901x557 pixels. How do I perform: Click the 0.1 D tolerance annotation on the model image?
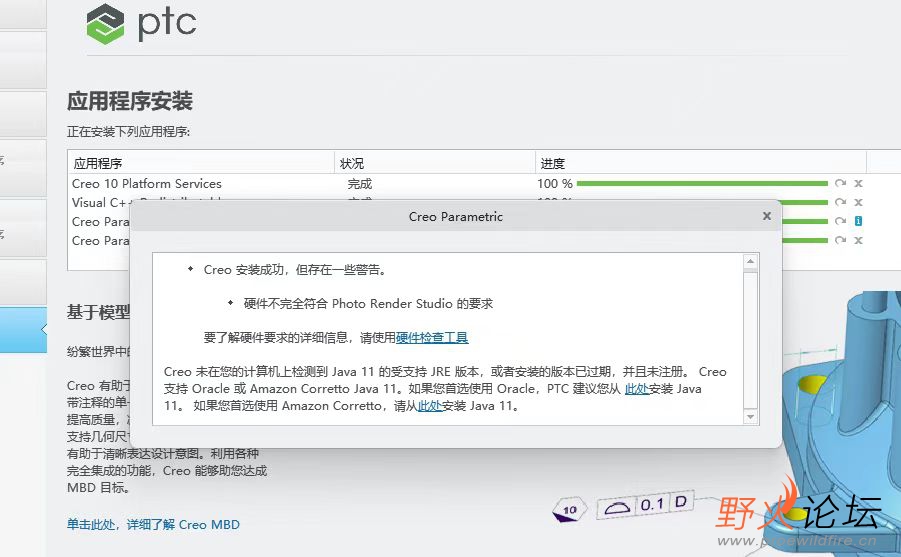point(646,505)
